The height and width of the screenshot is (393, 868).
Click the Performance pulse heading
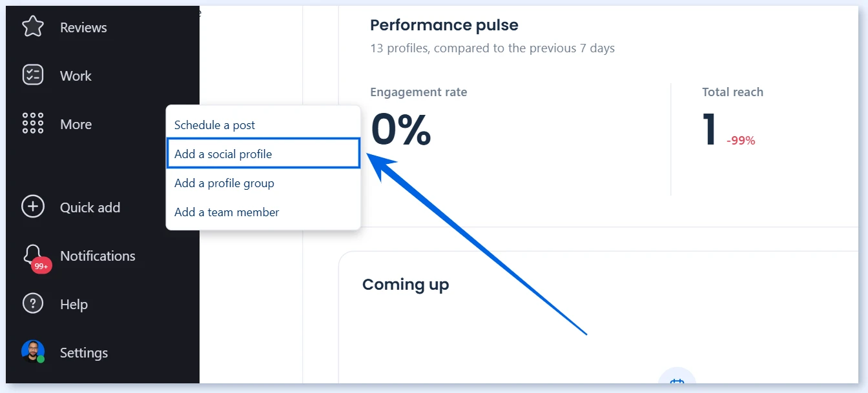click(x=444, y=25)
